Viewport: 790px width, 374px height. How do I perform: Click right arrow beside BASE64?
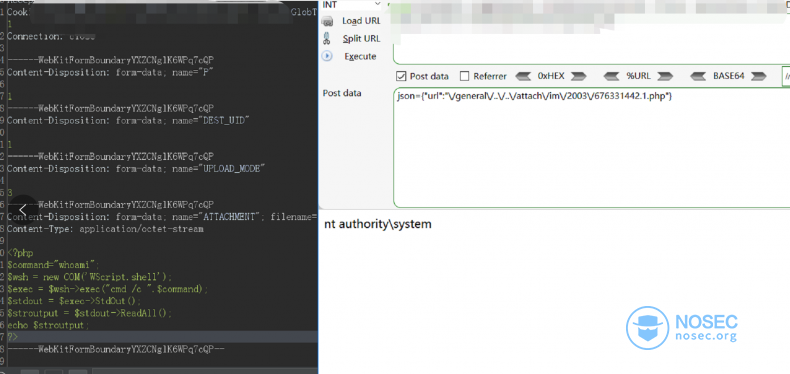click(x=758, y=76)
